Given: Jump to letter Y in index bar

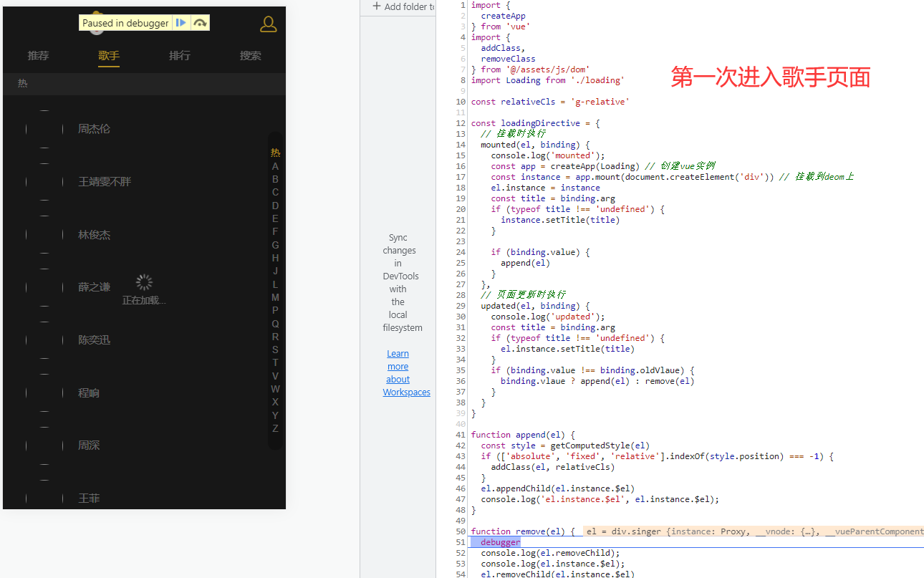Looking at the screenshot, I should [x=275, y=415].
